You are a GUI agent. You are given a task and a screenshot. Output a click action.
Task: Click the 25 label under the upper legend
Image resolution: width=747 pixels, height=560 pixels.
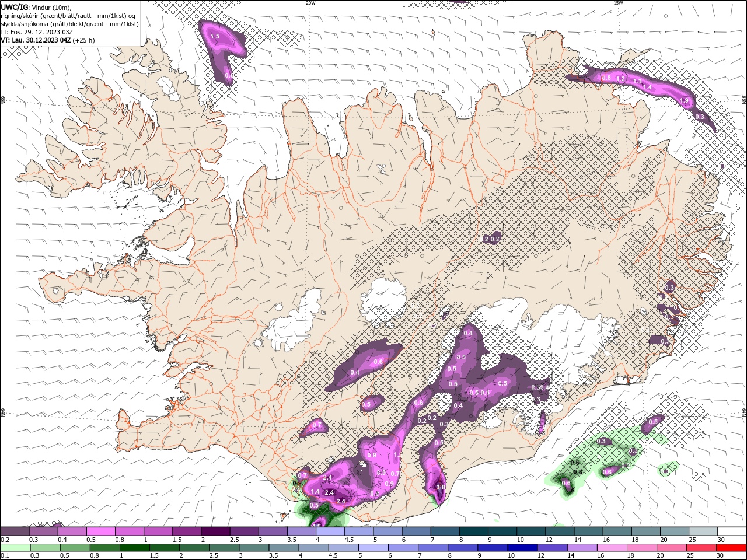coord(692,540)
